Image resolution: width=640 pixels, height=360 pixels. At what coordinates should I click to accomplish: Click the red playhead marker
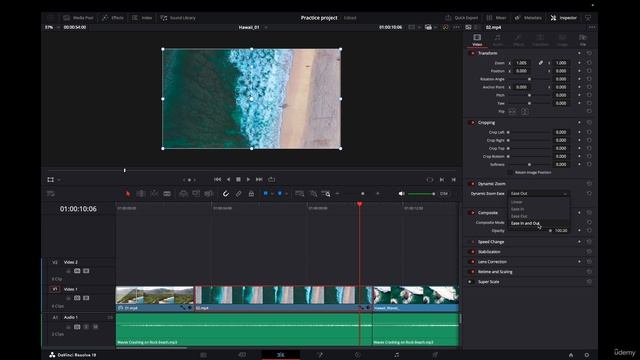click(x=360, y=204)
